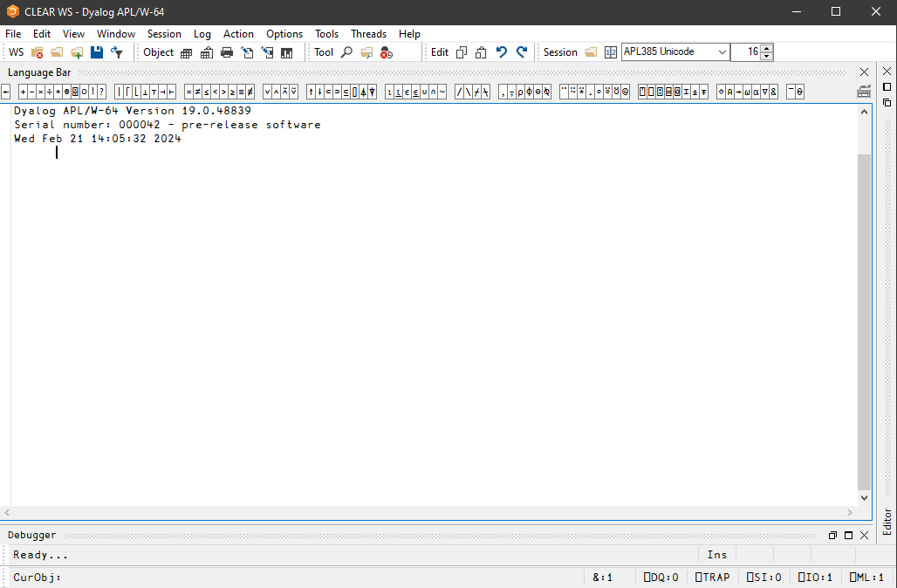This screenshot has width=897, height=588.
Task: Open the Threads menu
Action: pyautogui.click(x=368, y=33)
